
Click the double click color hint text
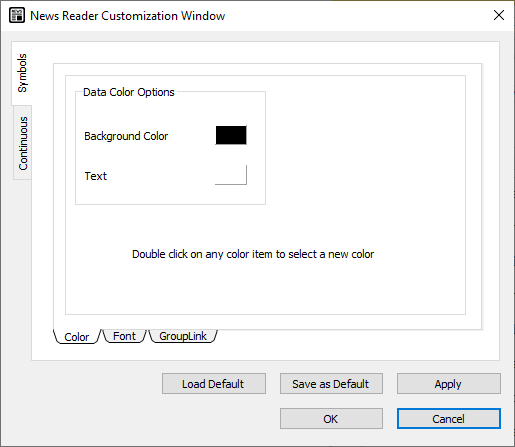[x=253, y=254]
